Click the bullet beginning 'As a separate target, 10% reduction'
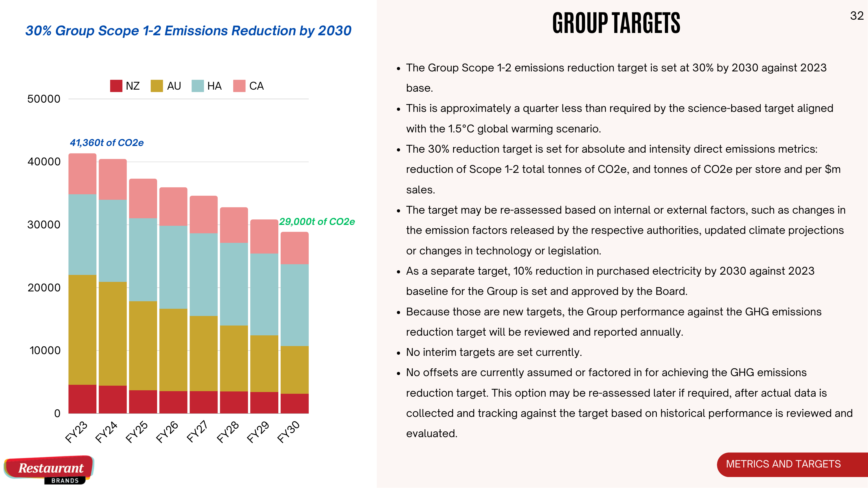The width and height of the screenshot is (868, 488). [x=610, y=281]
